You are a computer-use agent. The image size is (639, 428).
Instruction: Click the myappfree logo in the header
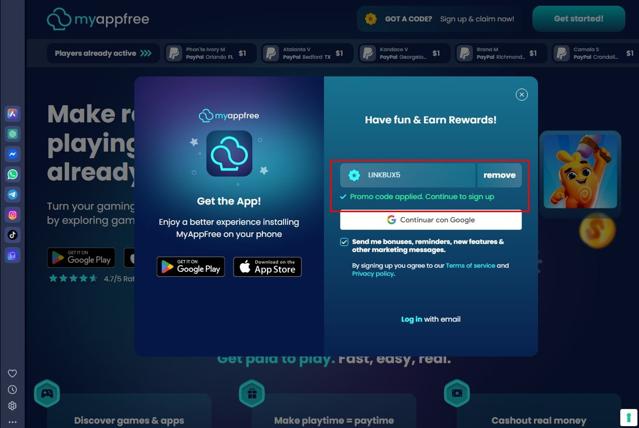98,19
